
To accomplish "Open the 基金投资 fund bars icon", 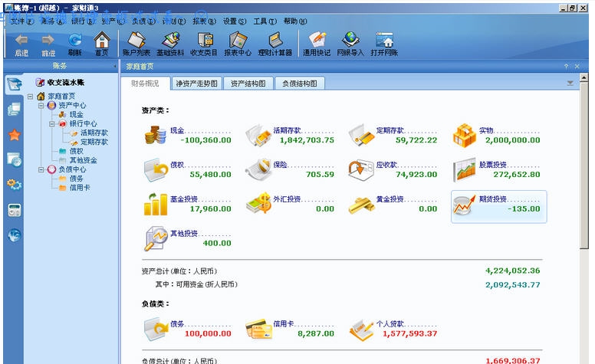I will pyautogui.click(x=155, y=204).
